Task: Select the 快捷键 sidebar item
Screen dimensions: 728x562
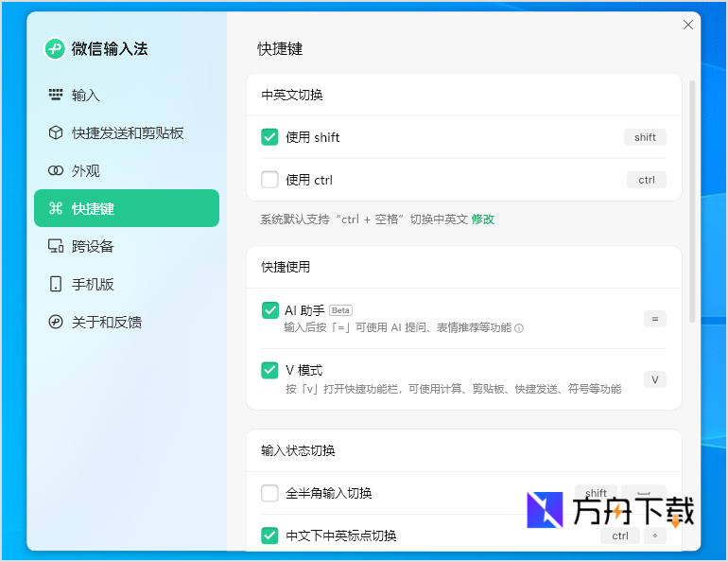Action: [x=127, y=208]
